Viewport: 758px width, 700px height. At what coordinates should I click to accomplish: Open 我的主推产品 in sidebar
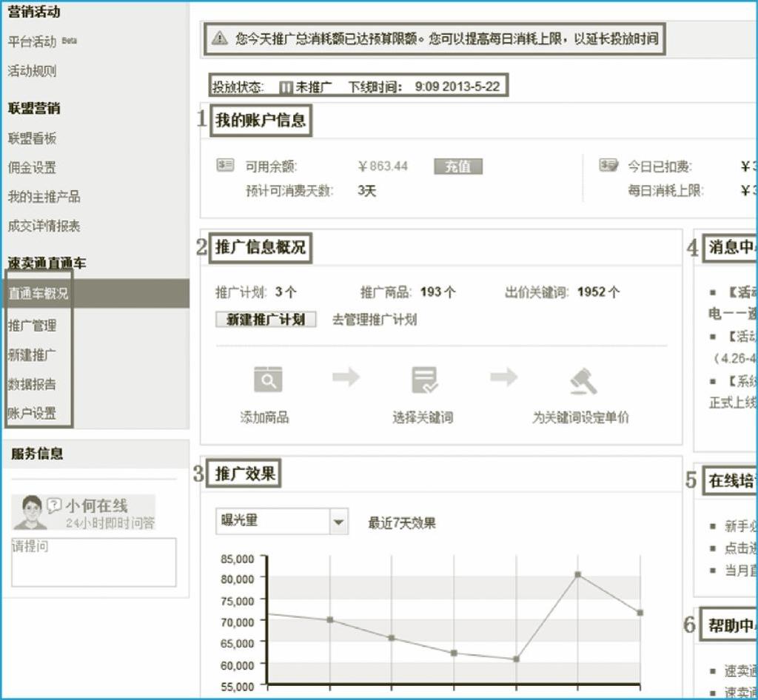click(x=44, y=197)
